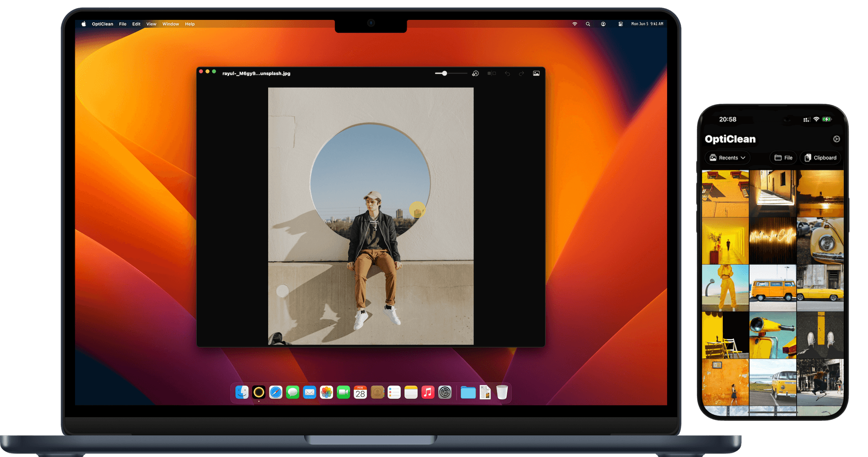
Task: Launch Safari from the Dock
Action: [276, 392]
